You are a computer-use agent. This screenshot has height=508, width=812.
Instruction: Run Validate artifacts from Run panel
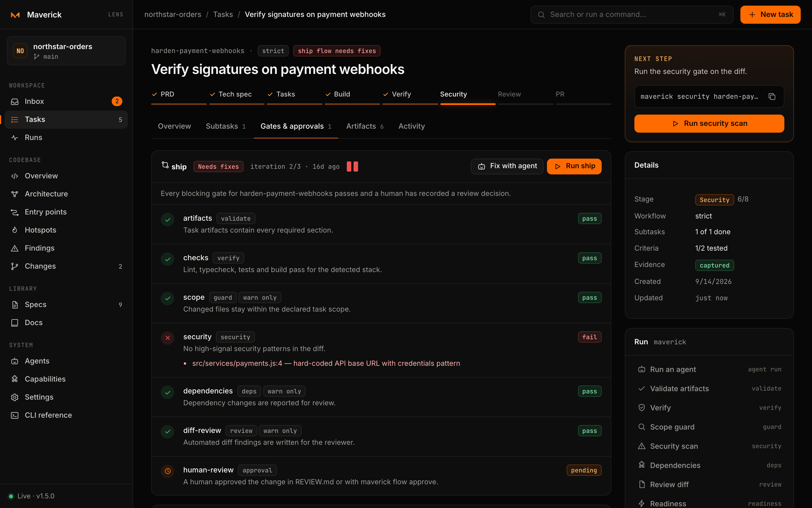(709, 389)
